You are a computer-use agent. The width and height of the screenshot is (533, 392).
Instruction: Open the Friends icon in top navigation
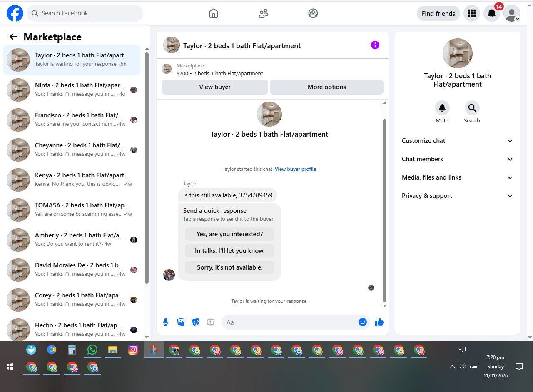(x=264, y=13)
